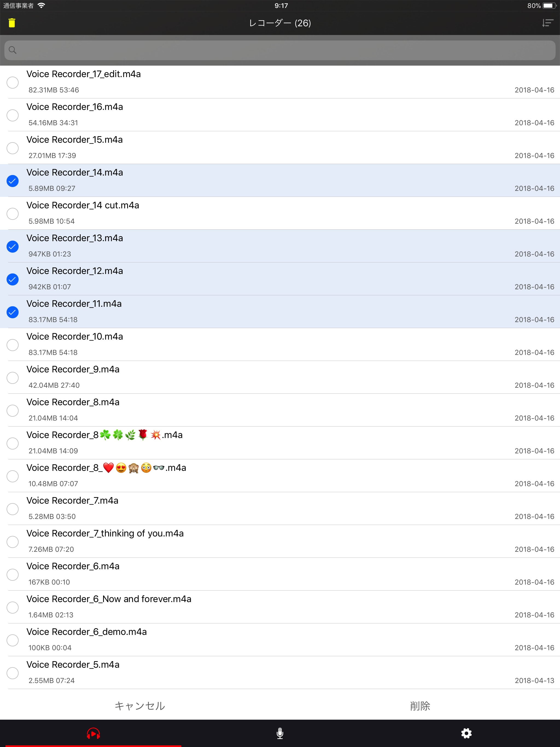Image resolution: width=560 pixels, height=747 pixels.
Task: Switch to the headphones playback tab
Action: [x=93, y=733]
